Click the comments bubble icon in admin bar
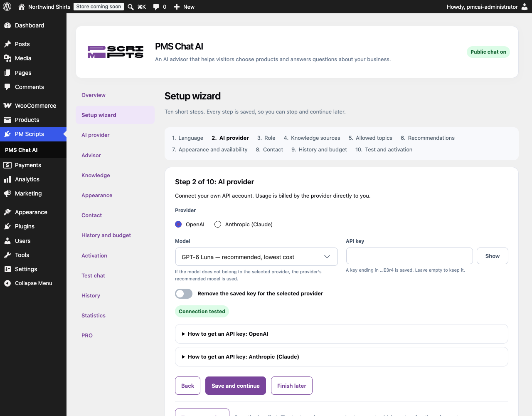 click(156, 7)
